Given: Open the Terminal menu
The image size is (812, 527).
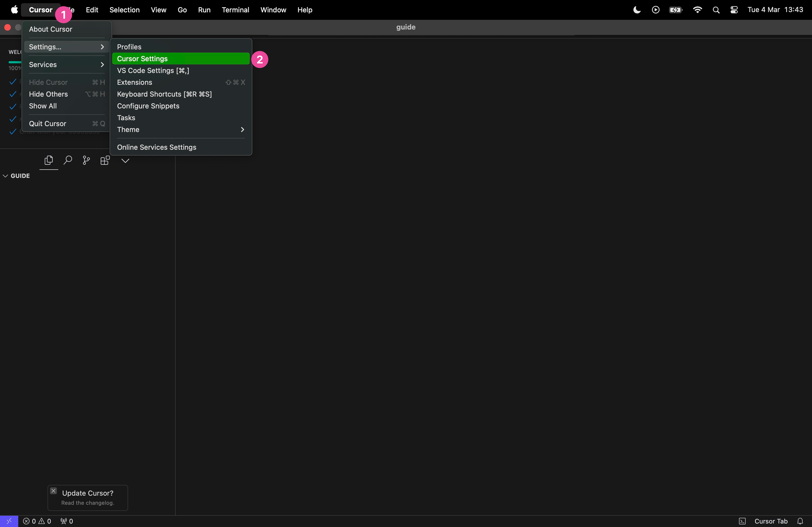Looking at the screenshot, I should point(235,10).
